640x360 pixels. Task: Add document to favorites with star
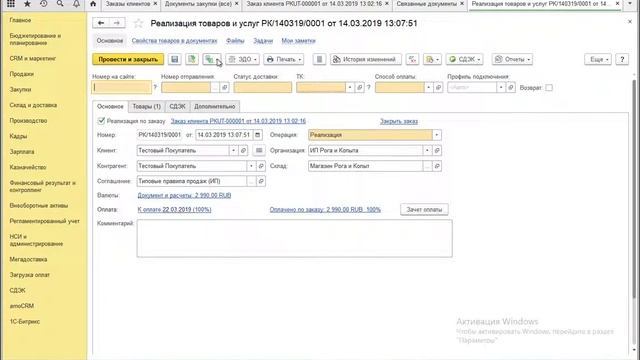click(138, 23)
